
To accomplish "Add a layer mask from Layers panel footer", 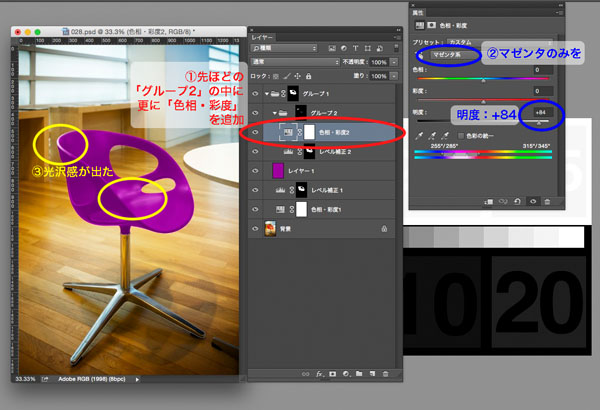I will pos(332,373).
